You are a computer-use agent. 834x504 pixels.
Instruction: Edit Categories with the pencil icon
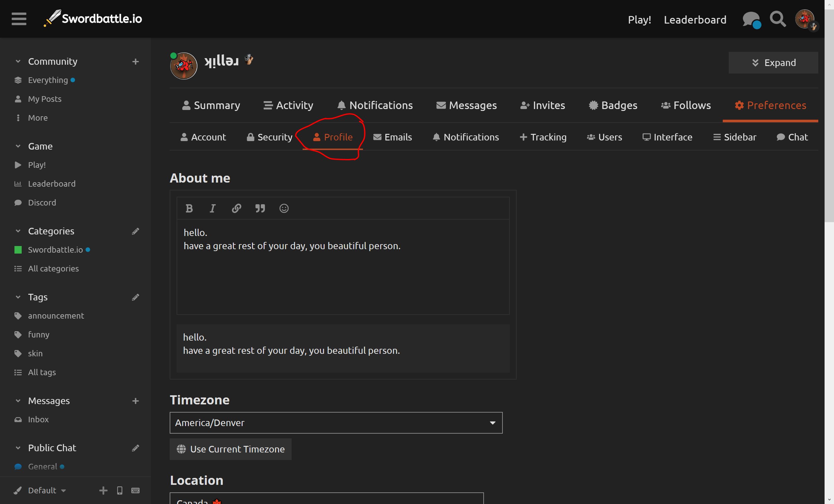coord(135,231)
